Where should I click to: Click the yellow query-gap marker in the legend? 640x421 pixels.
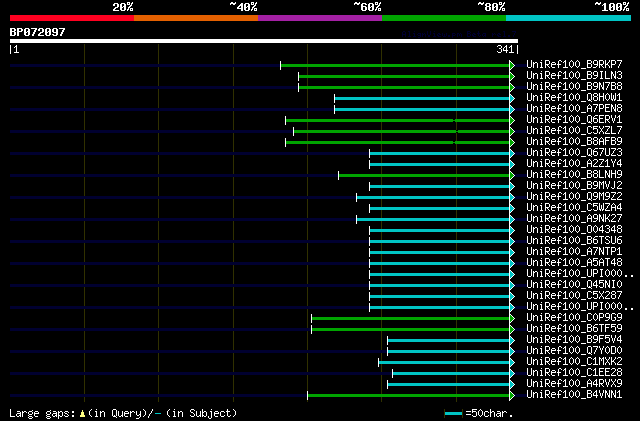coord(82,414)
